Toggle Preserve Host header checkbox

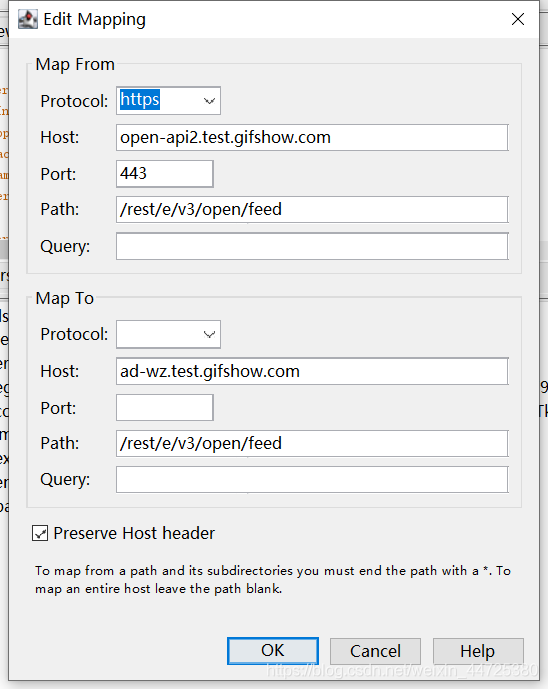click(x=40, y=533)
